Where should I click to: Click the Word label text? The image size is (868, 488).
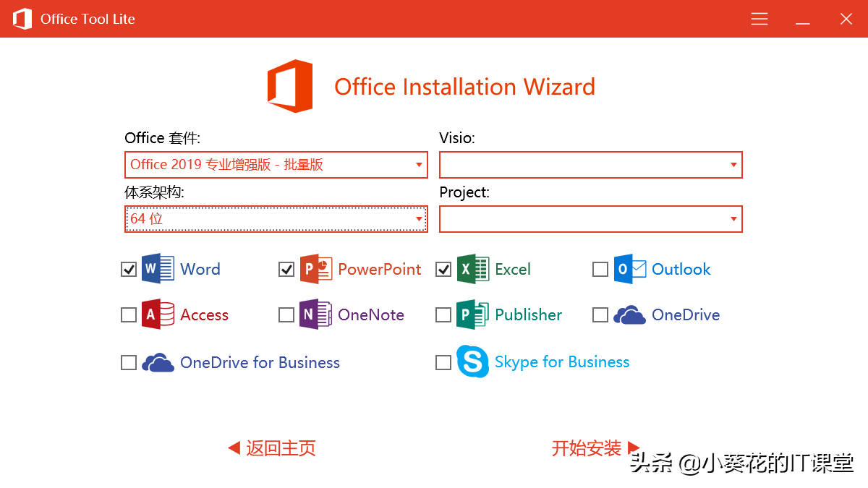200,270
